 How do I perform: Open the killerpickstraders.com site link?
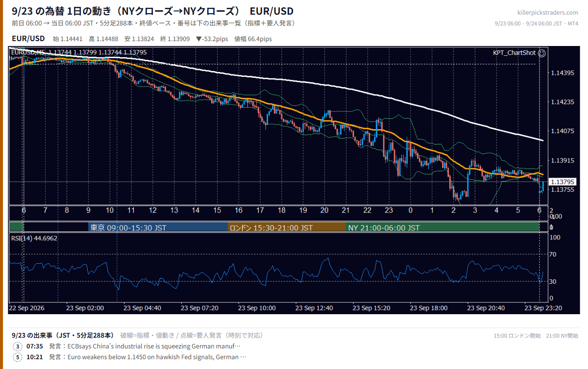point(548,13)
